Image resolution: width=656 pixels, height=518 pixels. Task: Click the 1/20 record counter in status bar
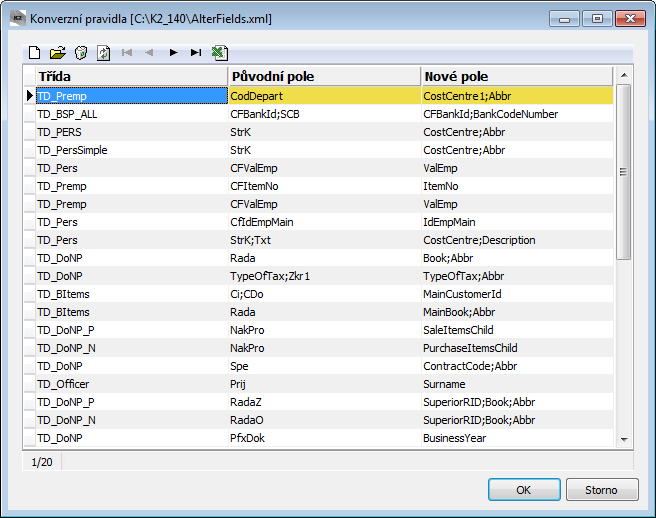[42, 462]
